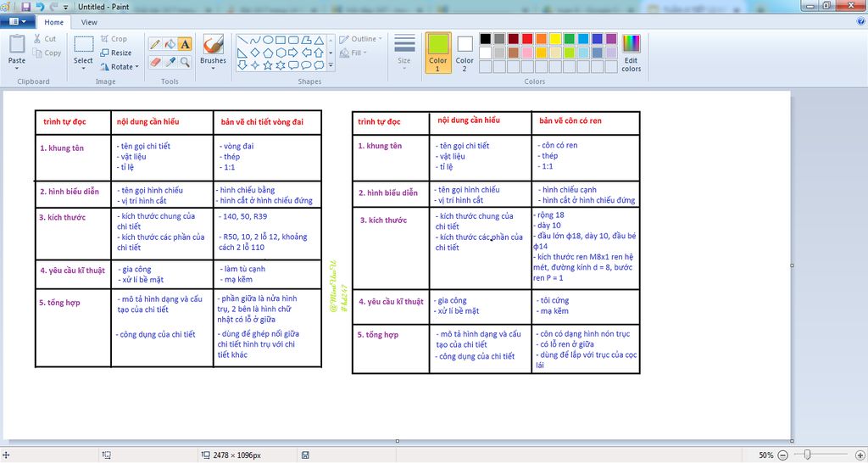The height and width of the screenshot is (463, 868).
Task: Open the shape Outline dropdown
Action: (x=360, y=39)
